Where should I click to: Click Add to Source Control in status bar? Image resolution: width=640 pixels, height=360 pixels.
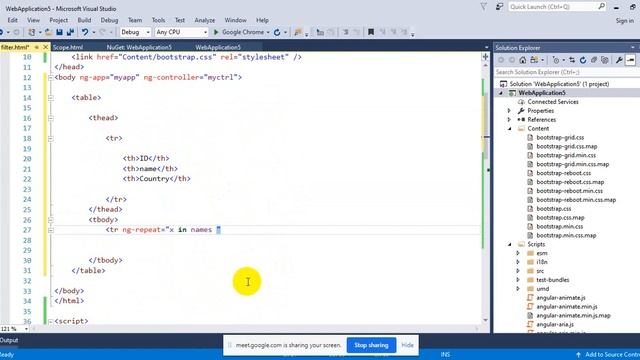pyautogui.click(x=607, y=355)
